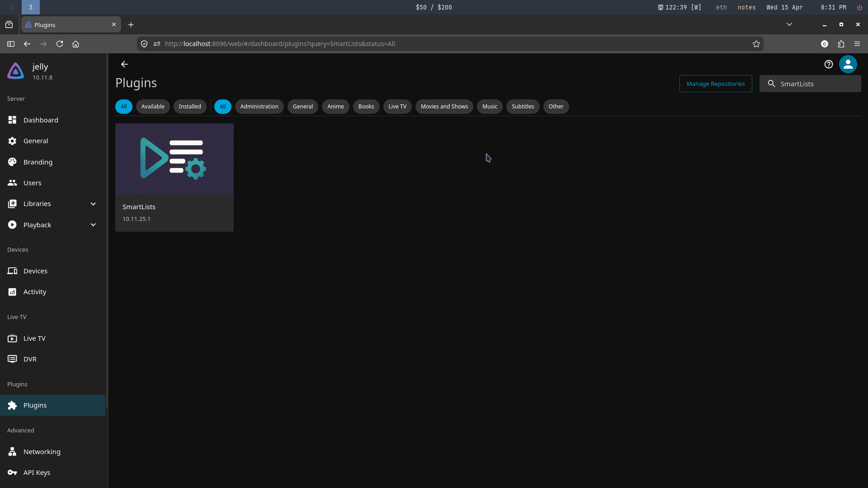
Task: Filter by General category
Action: pos(303,107)
